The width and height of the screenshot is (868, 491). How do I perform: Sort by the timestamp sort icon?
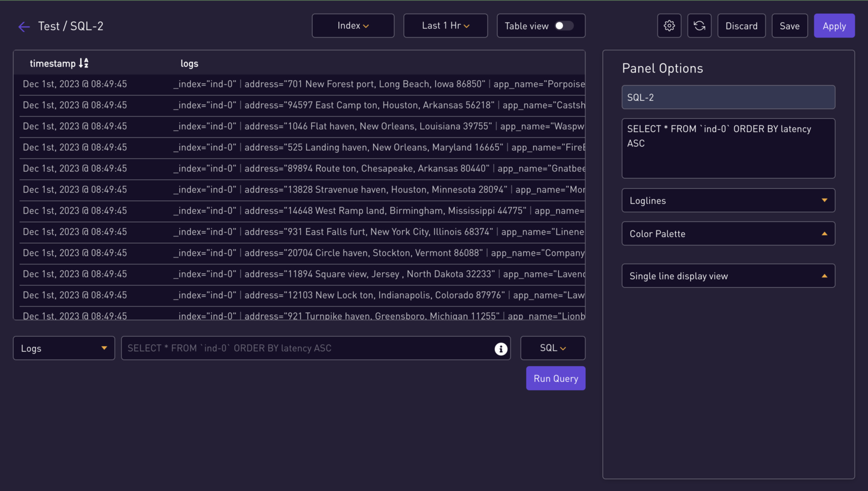tap(84, 63)
